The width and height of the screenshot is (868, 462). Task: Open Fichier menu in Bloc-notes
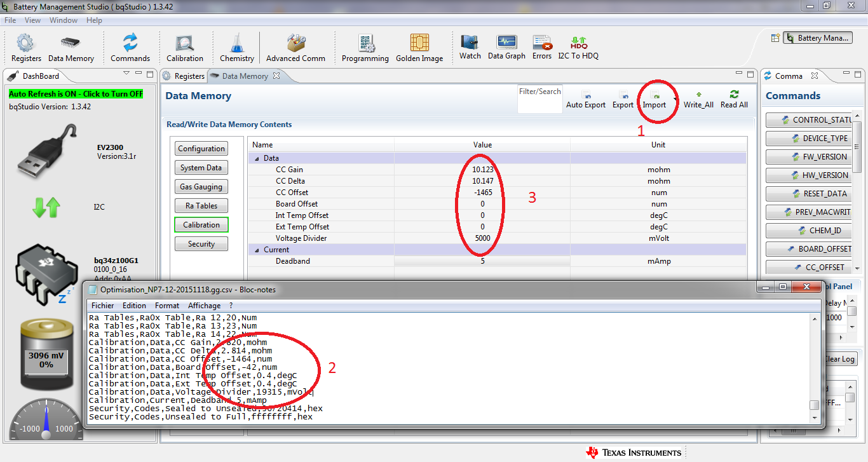pos(102,306)
